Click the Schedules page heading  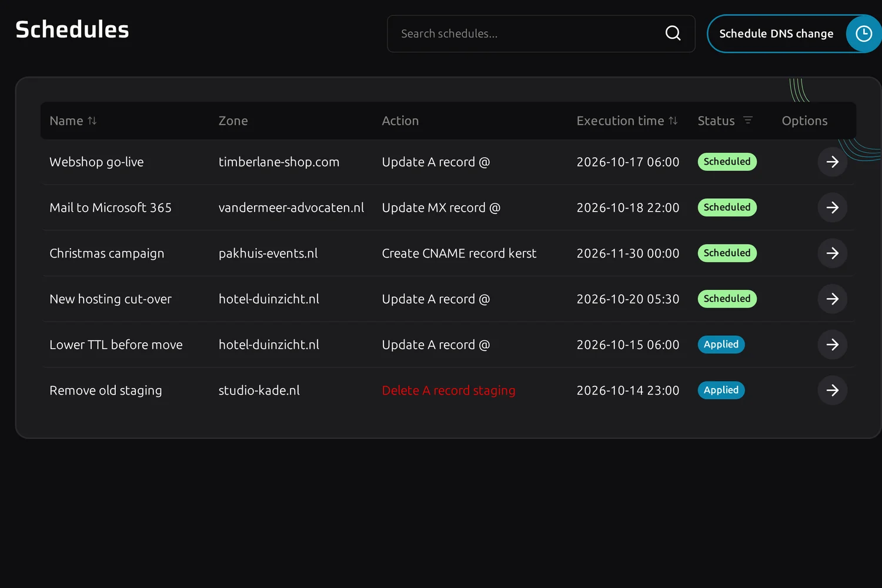pyautogui.click(x=72, y=29)
